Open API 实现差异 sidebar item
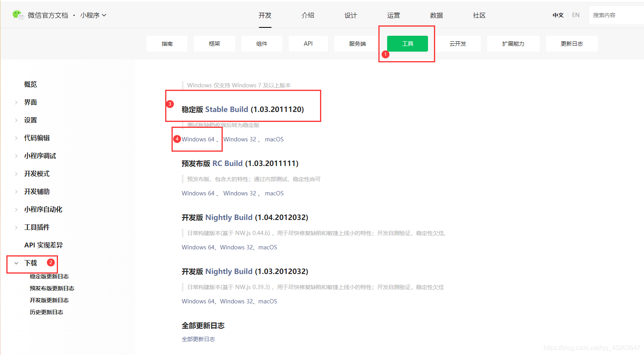The width and height of the screenshot is (644, 355). 44,245
